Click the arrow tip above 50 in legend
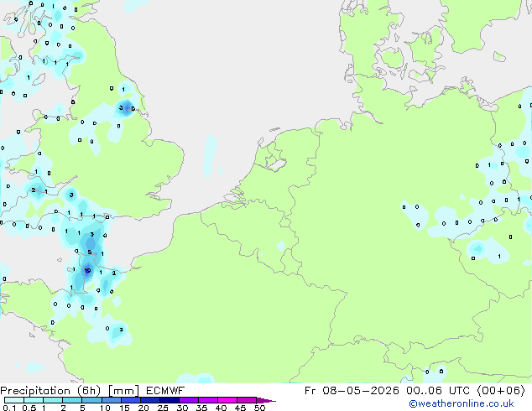This screenshot has width=532, height=411. [x=266, y=400]
